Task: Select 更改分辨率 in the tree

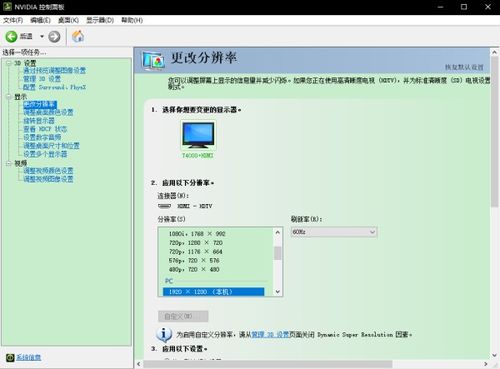Action: pos(40,104)
